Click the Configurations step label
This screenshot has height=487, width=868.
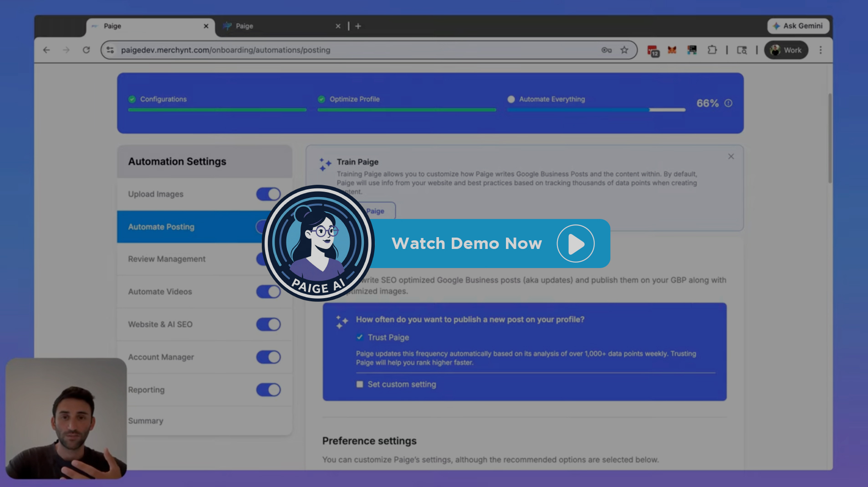click(163, 99)
